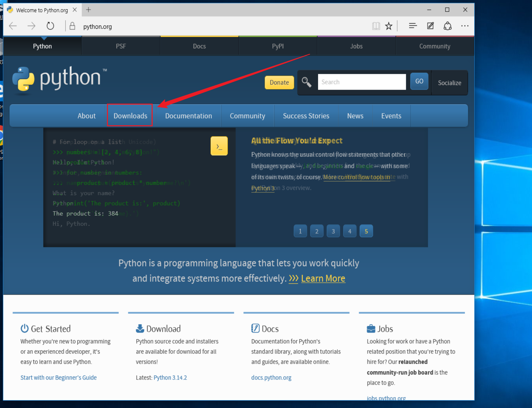Viewport: 532px width, 408px height.
Task: Click the Search input field
Action: [x=362, y=82]
